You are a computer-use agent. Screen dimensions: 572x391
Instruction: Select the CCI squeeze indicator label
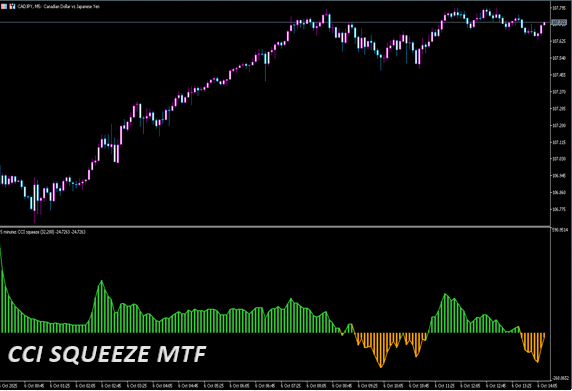click(x=43, y=232)
